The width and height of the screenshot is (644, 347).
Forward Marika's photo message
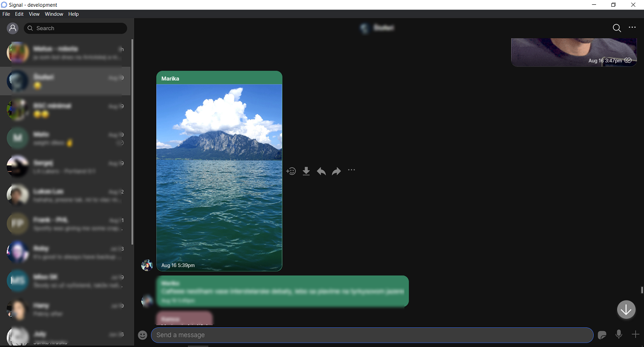click(336, 171)
